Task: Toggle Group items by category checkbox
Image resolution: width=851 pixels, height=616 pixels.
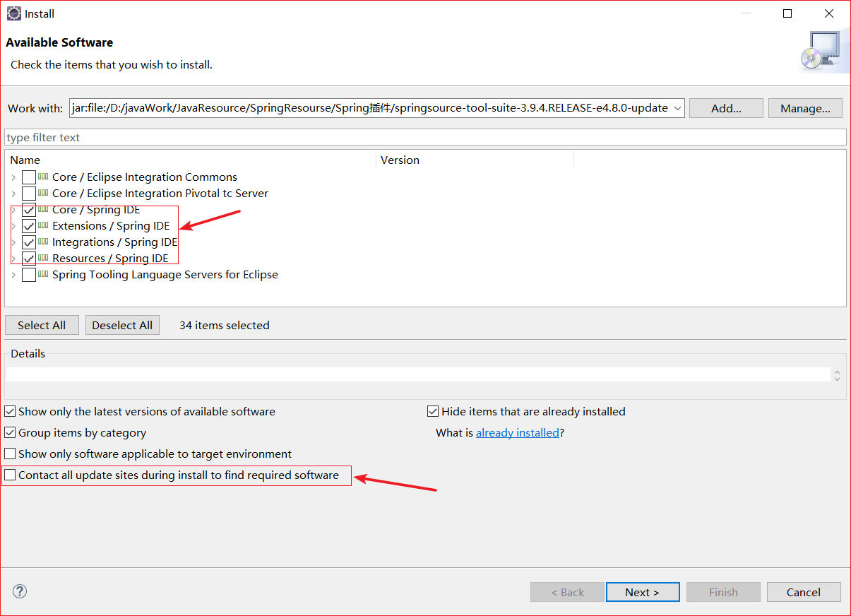Action: [10, 432]
